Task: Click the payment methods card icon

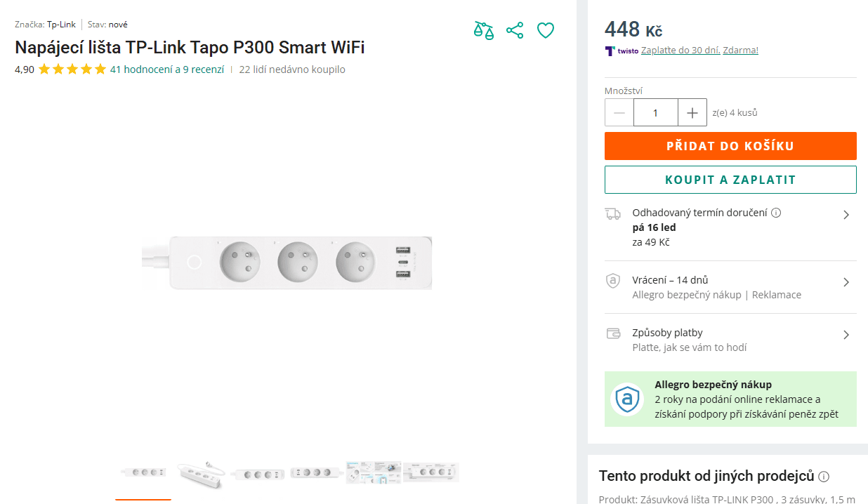Action: (612, 333)
